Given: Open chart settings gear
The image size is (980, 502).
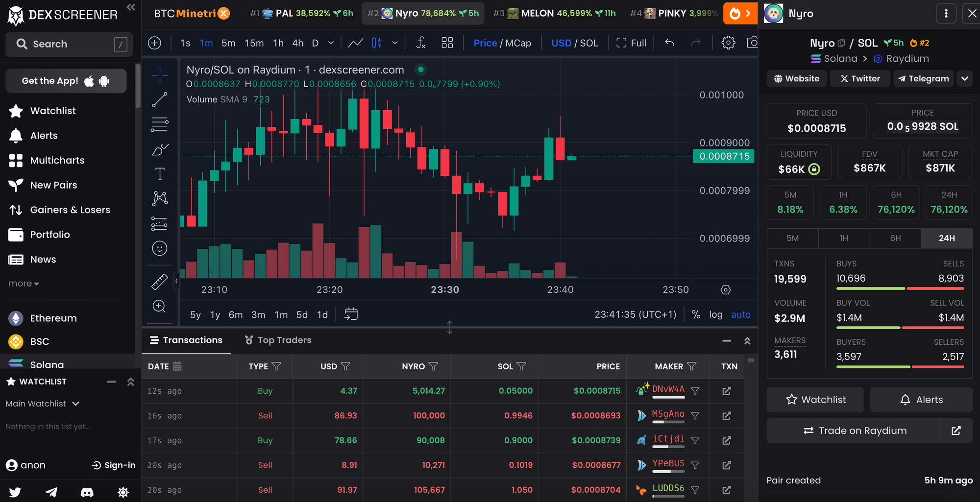Looking at the screenshot, I should (x=728, y=43).
